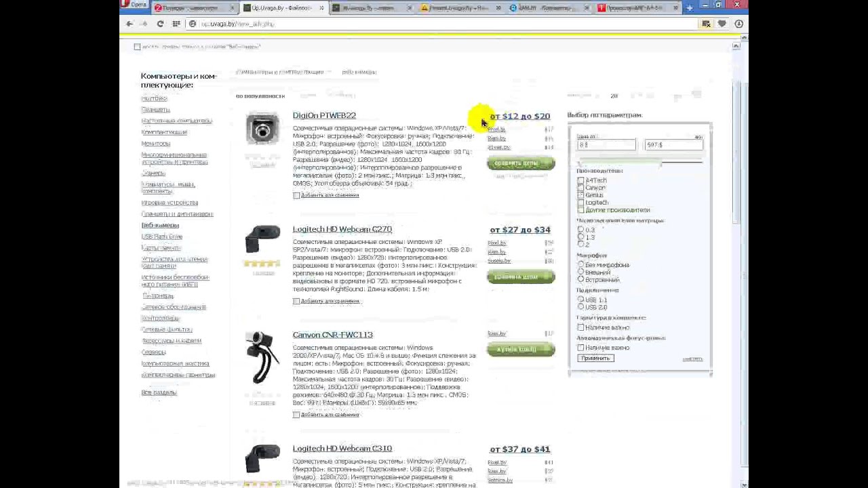Open the Canyon CNR-FWC113 product link

[333, 335]
